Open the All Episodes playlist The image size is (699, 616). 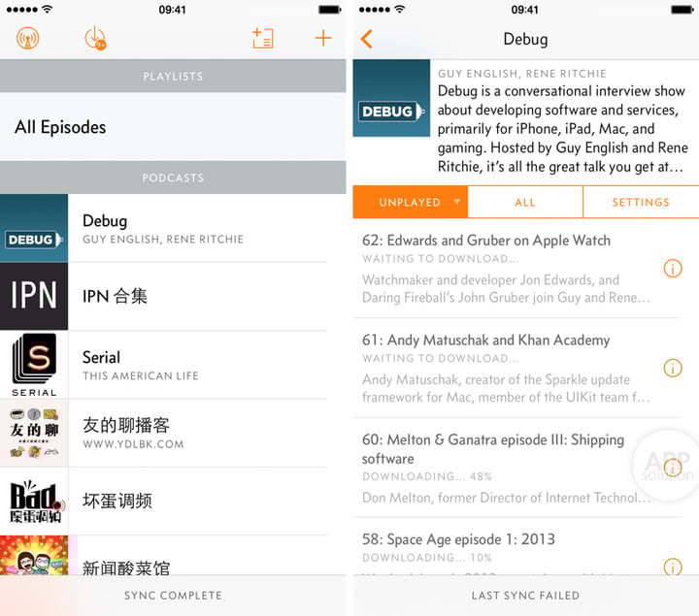click(173, 127)
